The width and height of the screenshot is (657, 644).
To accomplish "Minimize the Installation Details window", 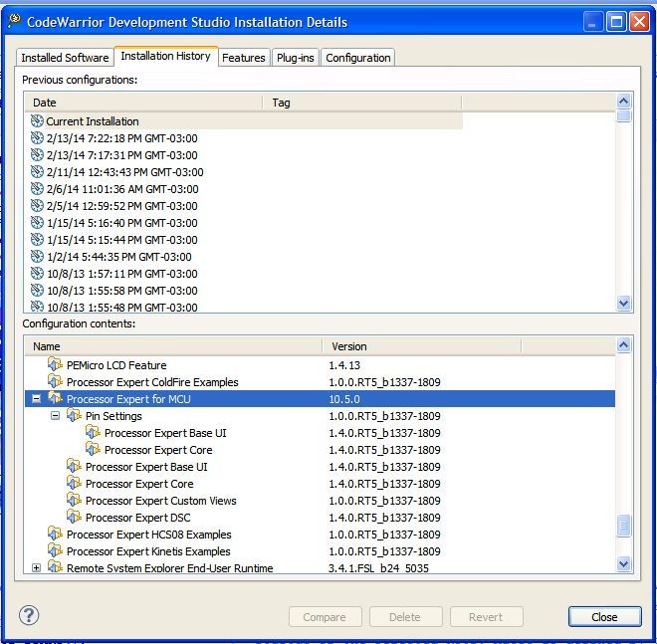I will coord(593,21).
